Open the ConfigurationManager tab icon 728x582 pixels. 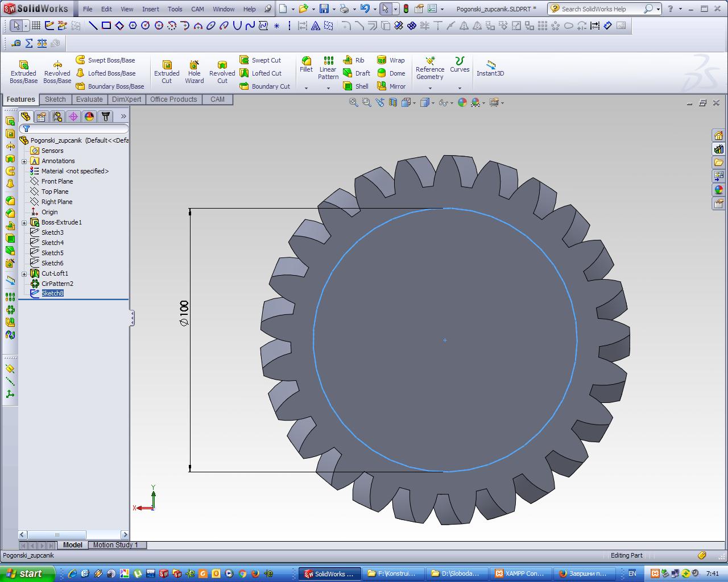(x=57, y=116)
